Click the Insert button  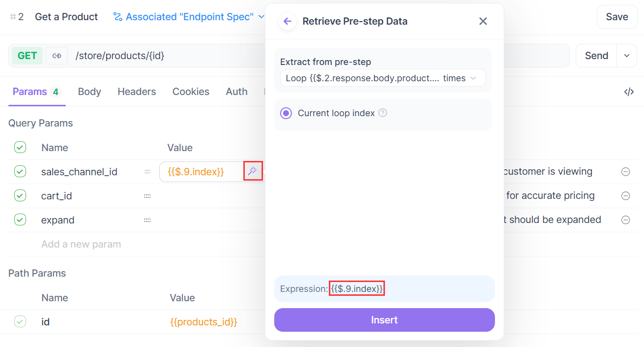(x=384, y=320)
